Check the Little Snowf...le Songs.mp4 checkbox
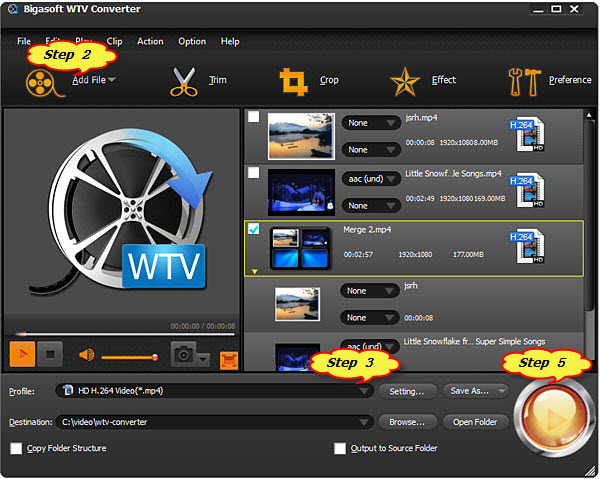Image resolution: width=600 pixels, height=479 pixels. click(253, 173)
